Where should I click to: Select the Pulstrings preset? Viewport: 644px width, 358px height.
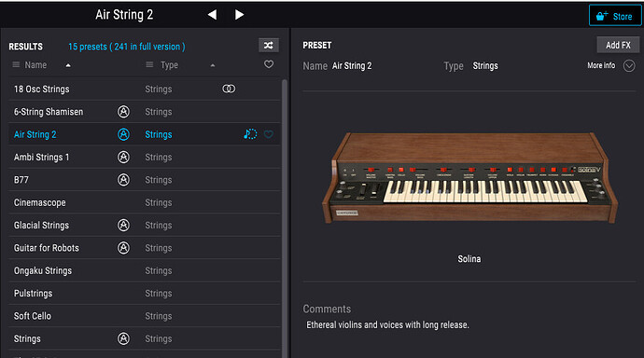(x=34, y=294)
